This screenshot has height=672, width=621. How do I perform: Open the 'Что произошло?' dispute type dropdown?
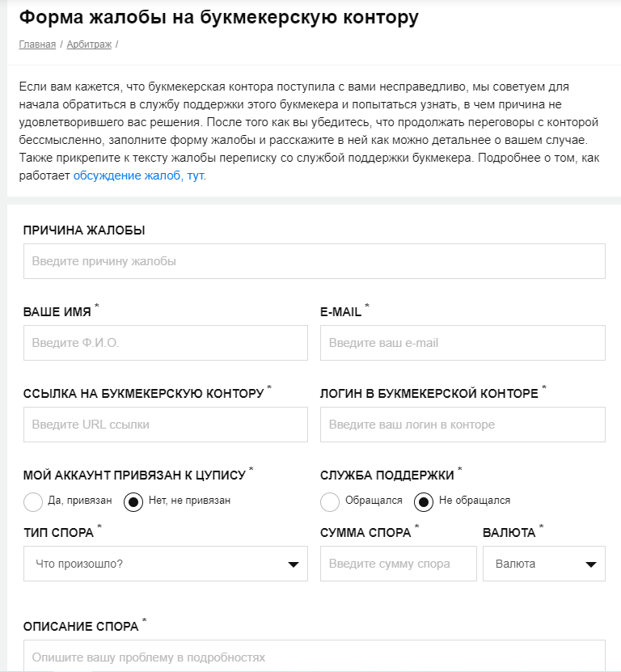point(166,564)
